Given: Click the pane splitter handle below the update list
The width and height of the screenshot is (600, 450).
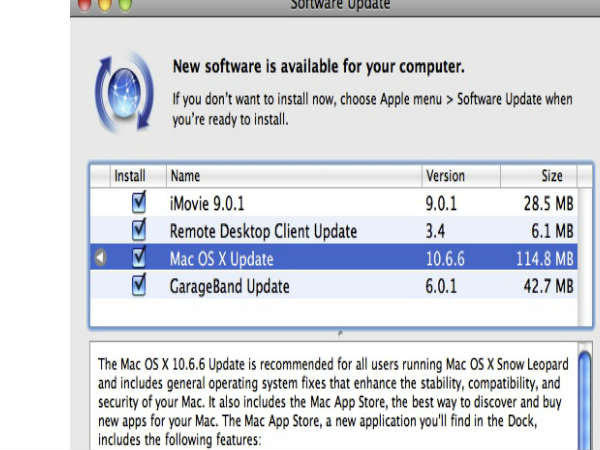Looking at the screenshot, I should (x=340, y=334).
